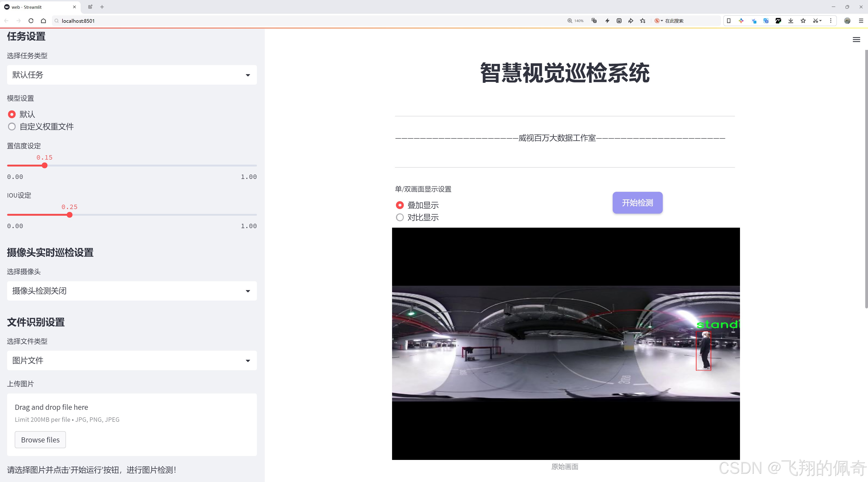Select the 自定义权重文件 radio option
This screenshot has width=868, height=482.
pyautogui.click(x=12, y=126)
